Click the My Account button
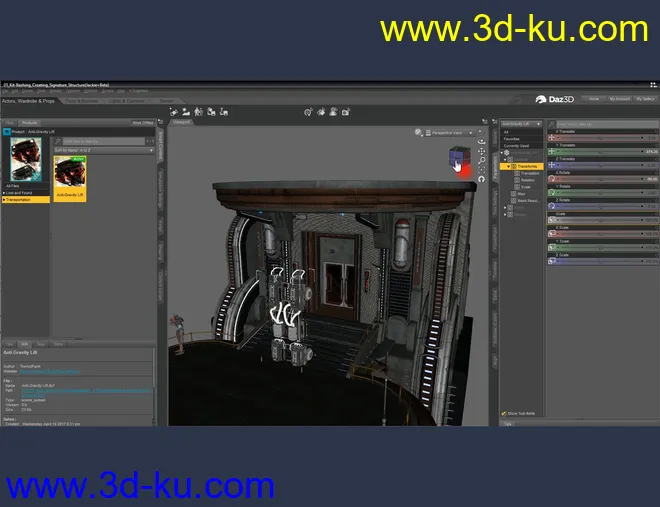The image size is (660, 507). coord(619,99)
